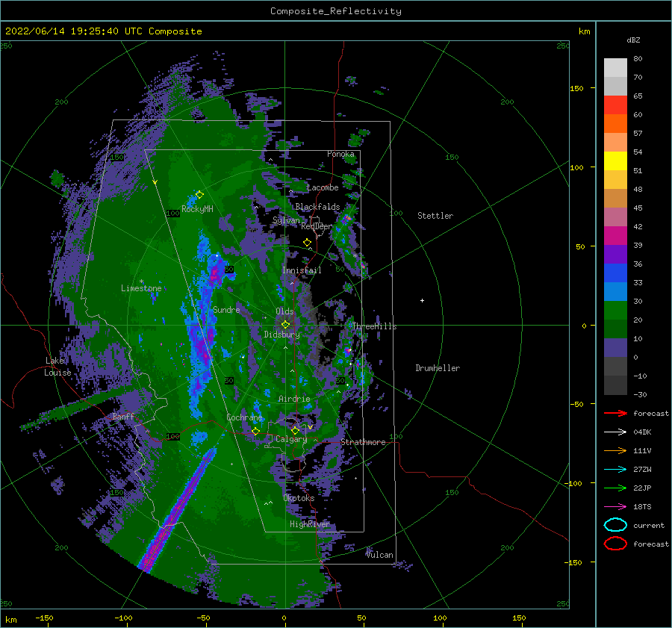This screenshot has height=628, width=672.
Task: Click the Calgary city label
Action: pyautogui.click(x=291, y=439)
